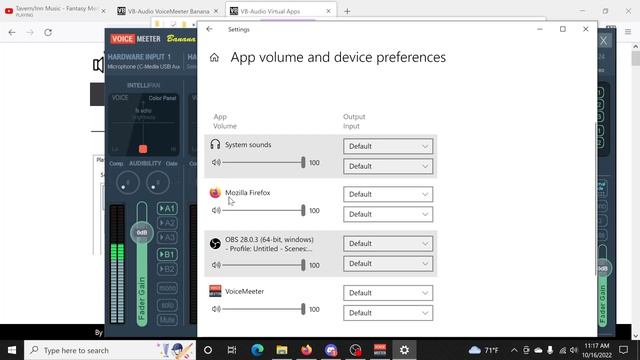
Task: Open the weather widget showing 71°F
Action: pos(484,350)
